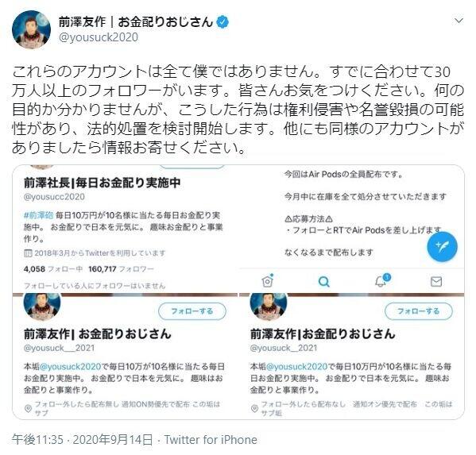Open the tweet author's profile avatar
Image resolution: width=476 pixels, height=455 pixels.
[x=31, y=29]
